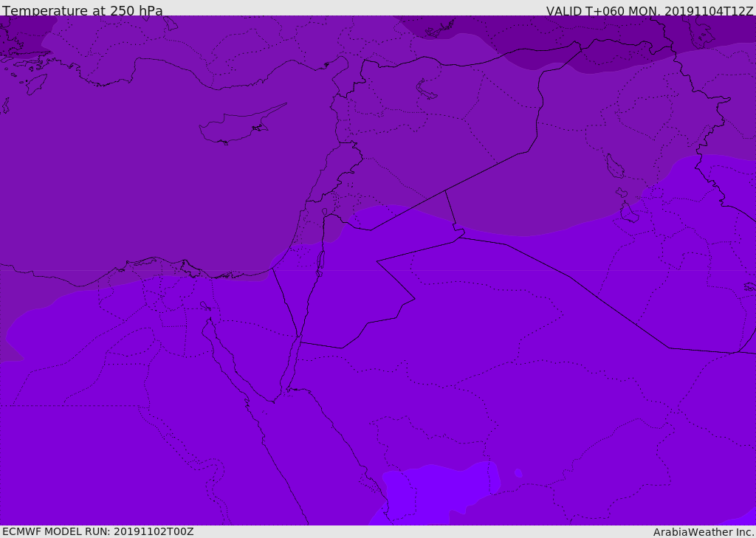Viewport: 756px width, 538px height.
Task: Click the 'Temperature at 250 hPa' title text
Action: tap(83, 10)
